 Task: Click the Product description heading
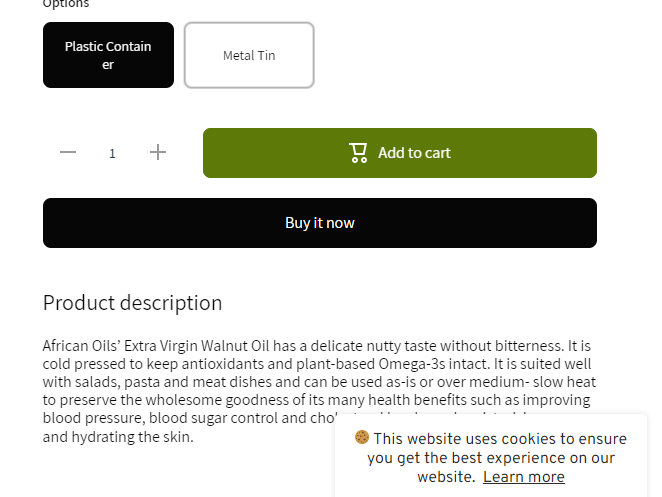(132, 303)
